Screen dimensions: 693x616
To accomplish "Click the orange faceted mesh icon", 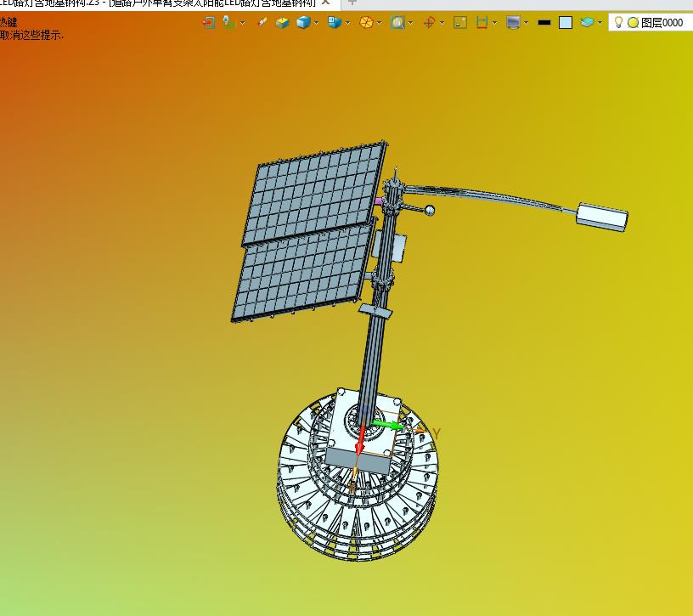I will (366, 22).
